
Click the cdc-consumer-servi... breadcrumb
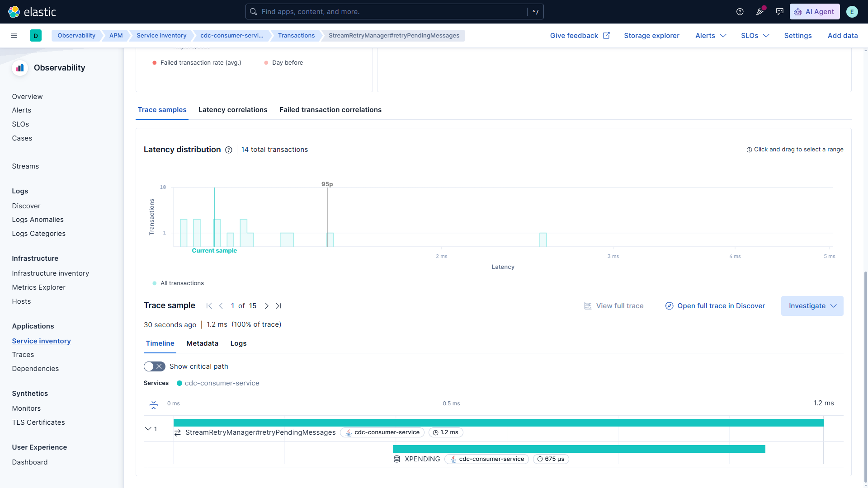pyautogui.click(x=231, y=36)
